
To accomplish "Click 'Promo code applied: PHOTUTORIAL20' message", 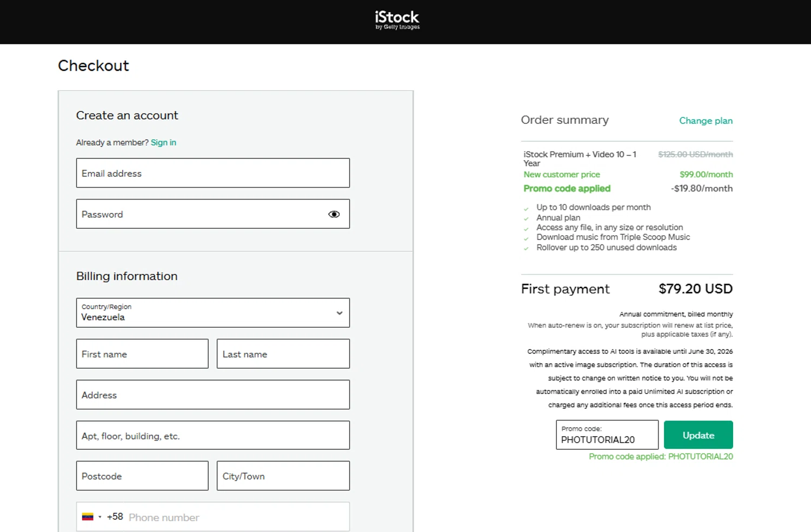I will 661,456.
